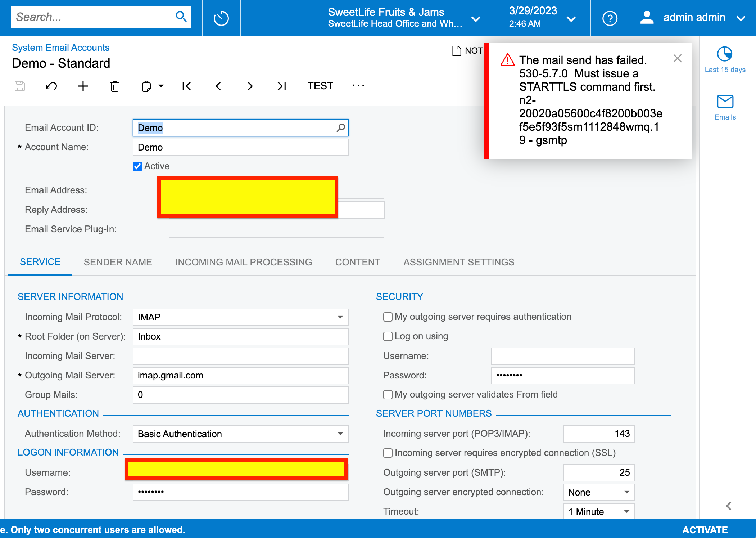Screen dimensions: 756x538
Task: Open the Emails side panel
Action: point(725,108)
